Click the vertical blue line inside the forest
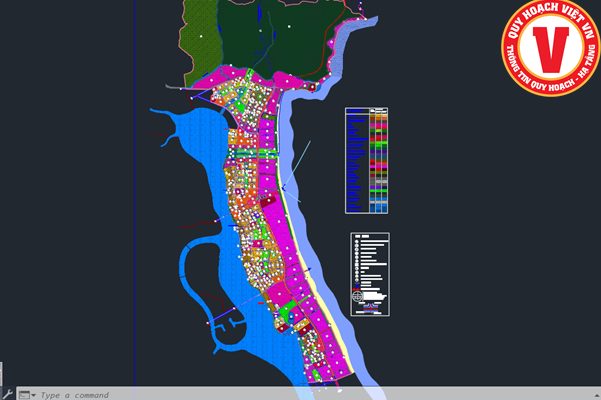601x400 pixels. [x=257, y=25]
